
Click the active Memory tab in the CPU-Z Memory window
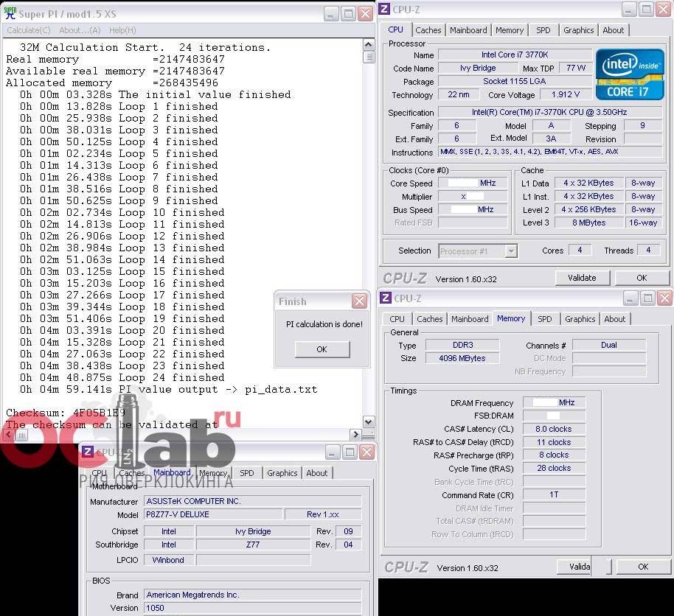pyautogui.click(x=511, y=318)
